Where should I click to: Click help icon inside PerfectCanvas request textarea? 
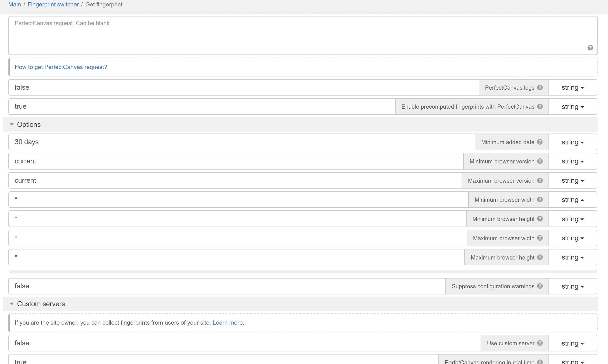(590, 48)
